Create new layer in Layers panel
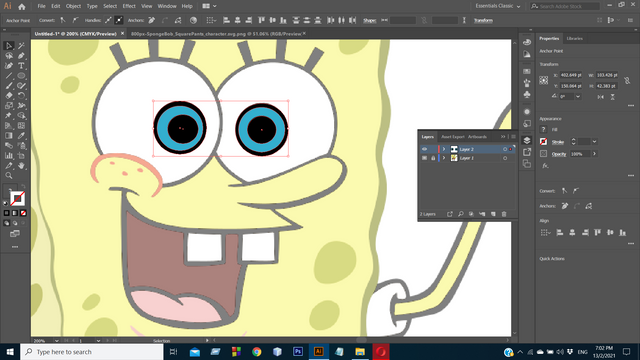 pyautogui.click(x=493, y=214)
